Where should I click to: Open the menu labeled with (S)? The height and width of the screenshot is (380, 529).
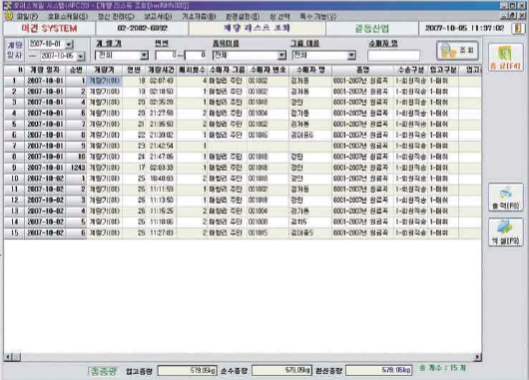(68, 16)
